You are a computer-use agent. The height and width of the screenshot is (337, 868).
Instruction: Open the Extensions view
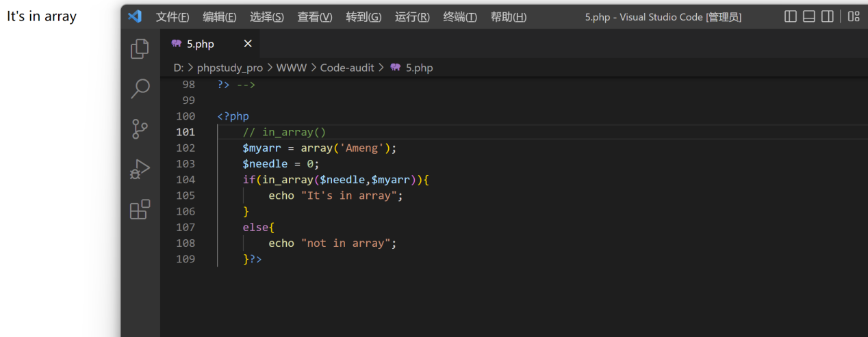140,209
